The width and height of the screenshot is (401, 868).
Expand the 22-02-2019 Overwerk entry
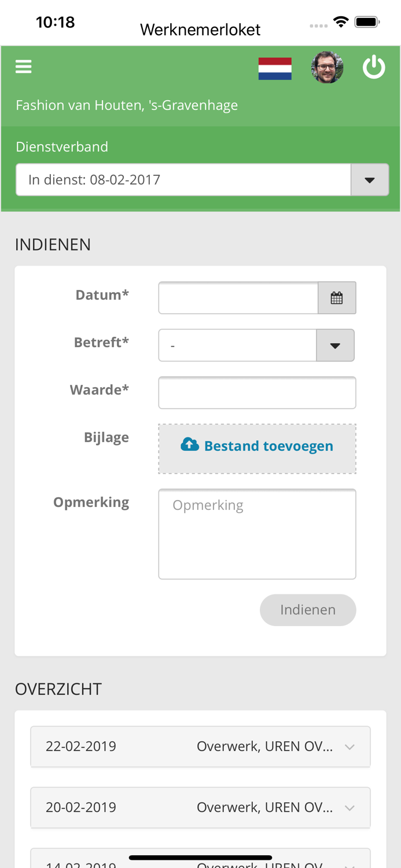200,746
